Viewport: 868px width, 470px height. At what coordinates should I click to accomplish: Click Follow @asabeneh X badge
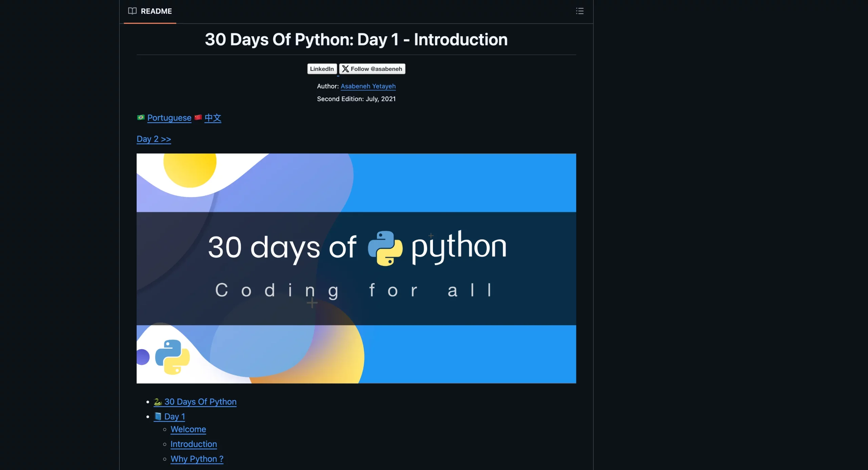372,69
